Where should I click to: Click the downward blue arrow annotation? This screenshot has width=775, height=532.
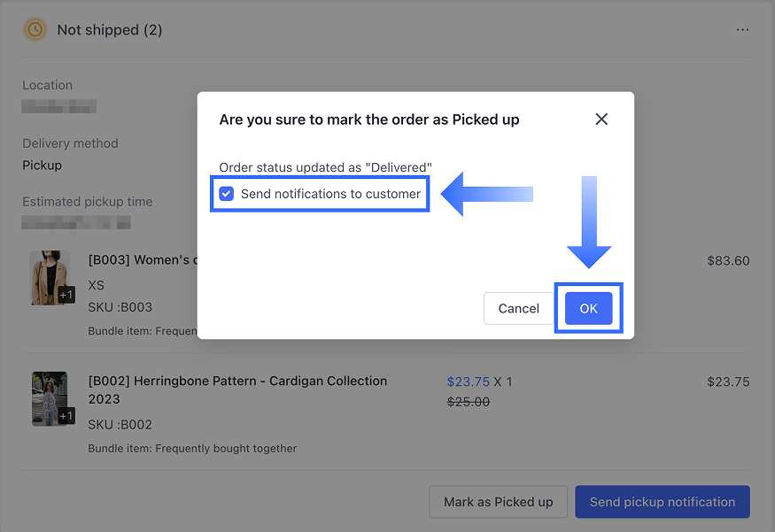(x=589, y=221)
